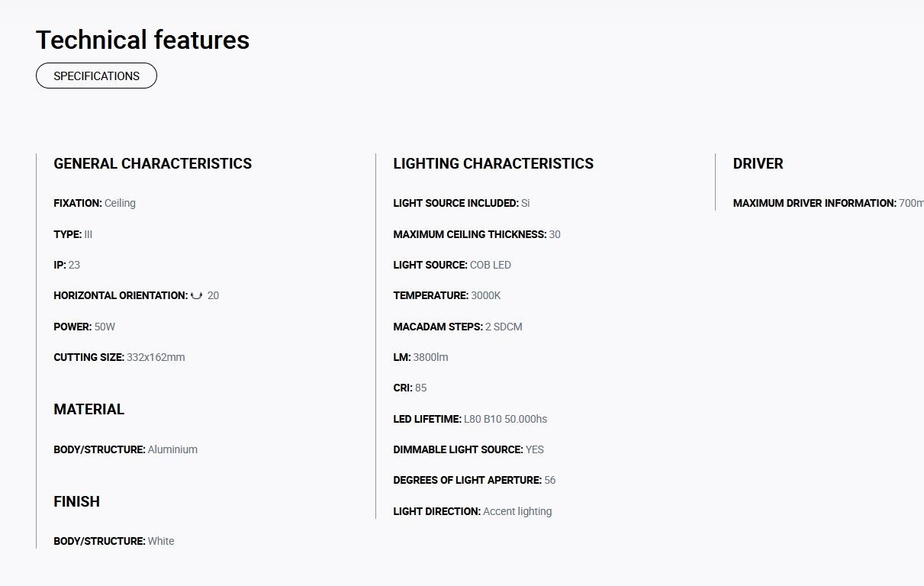Viewport: 924px width, 586px height.
Task: Click the MAXIMUM DRIVER INFORMATION label
Action: (815, 203)
